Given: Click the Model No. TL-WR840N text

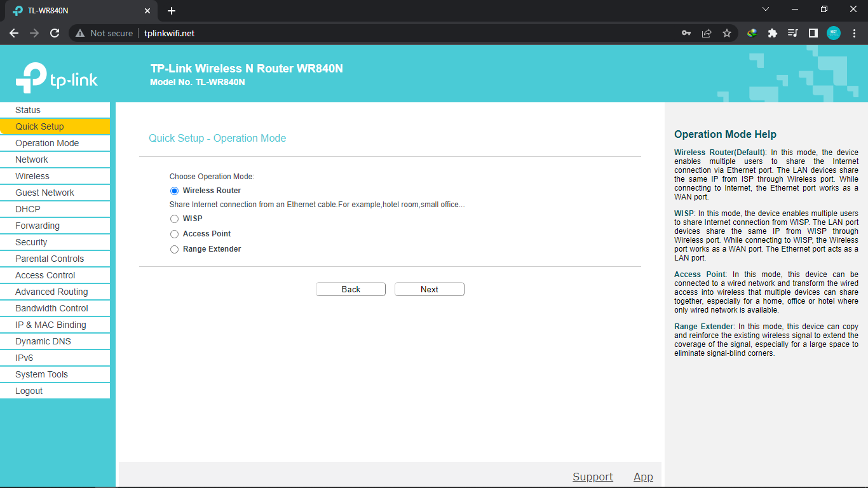Looking at the screenshot, I should click(198, 82).
